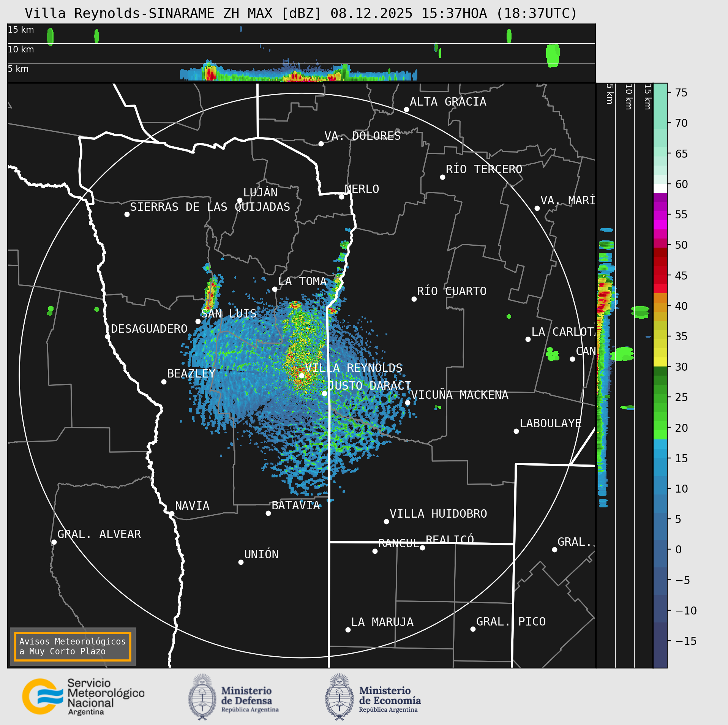Select the San Luis city marker dot
This screenshot has width=728, height=725.
point(198,321)
